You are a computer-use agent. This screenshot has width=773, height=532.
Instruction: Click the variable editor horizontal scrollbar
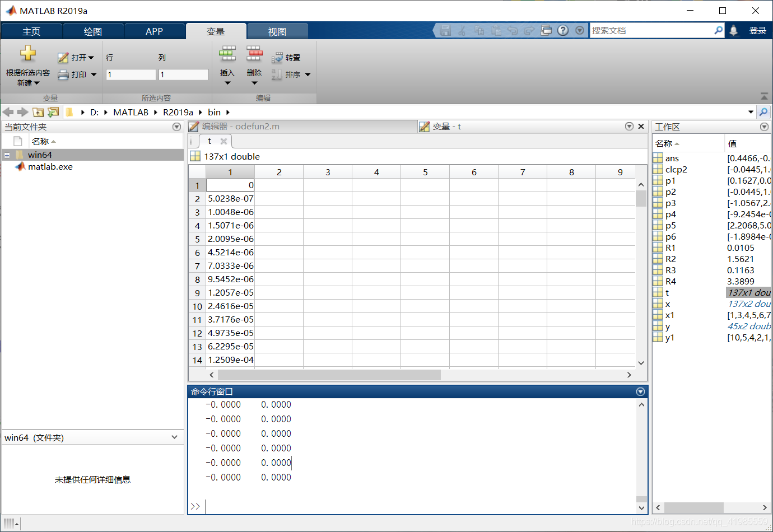(x=329, y=375)
